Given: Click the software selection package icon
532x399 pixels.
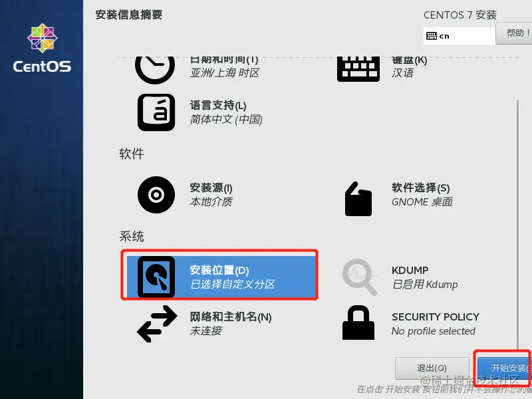Looking at the screenshot, I should pos(358,199).
